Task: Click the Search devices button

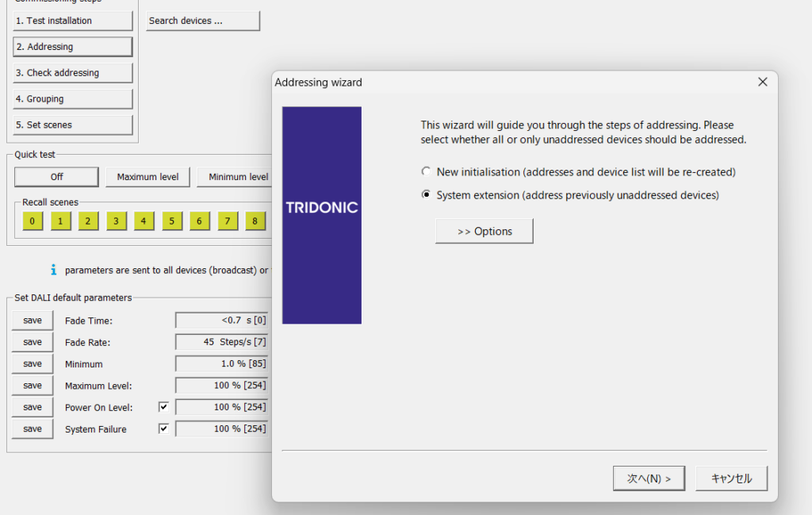Action: point(202,21)
